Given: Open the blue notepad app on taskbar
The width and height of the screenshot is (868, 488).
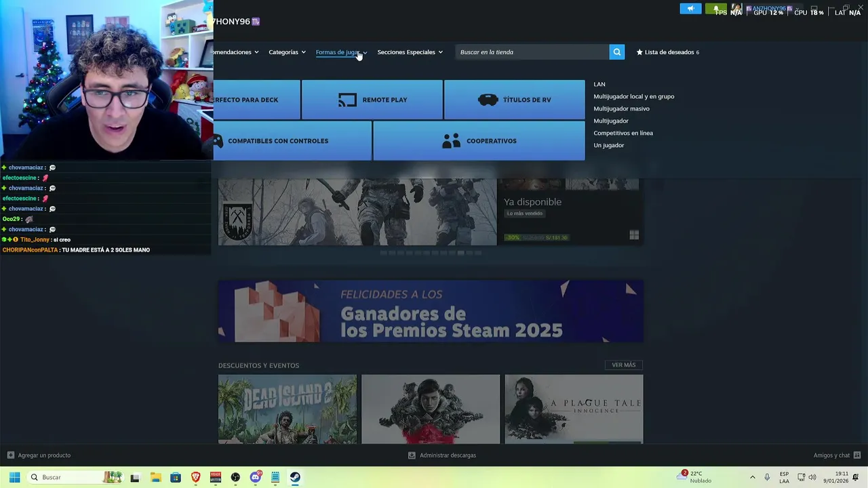Looking at the screenshot, I should click(275, 477).
